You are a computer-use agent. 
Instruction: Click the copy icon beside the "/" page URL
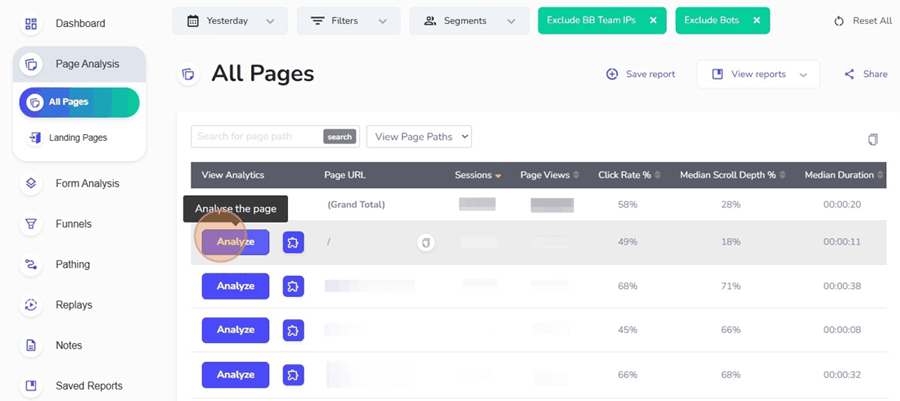426,243
